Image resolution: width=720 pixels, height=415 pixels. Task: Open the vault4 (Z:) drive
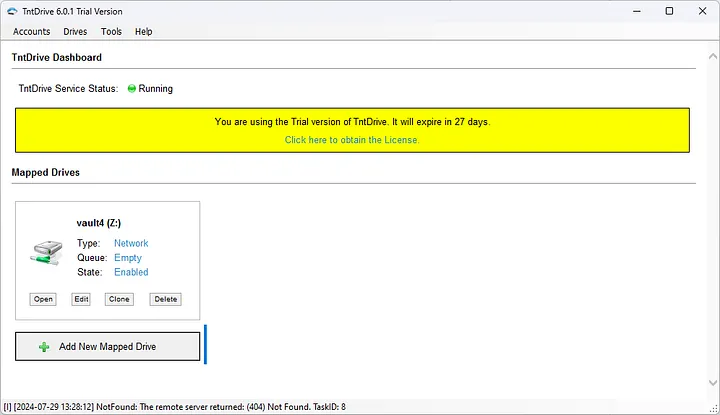[x=43, y=299]
